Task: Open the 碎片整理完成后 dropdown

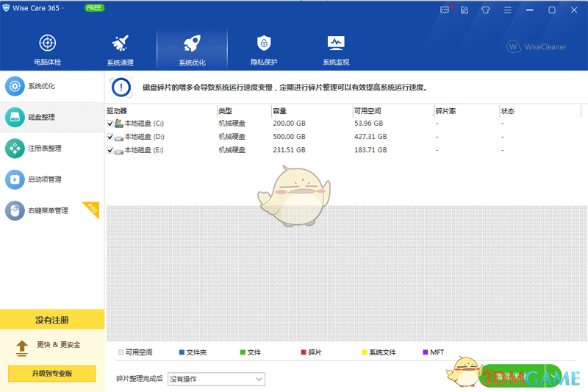Action: pyautogui.click(x=216, y=379)
